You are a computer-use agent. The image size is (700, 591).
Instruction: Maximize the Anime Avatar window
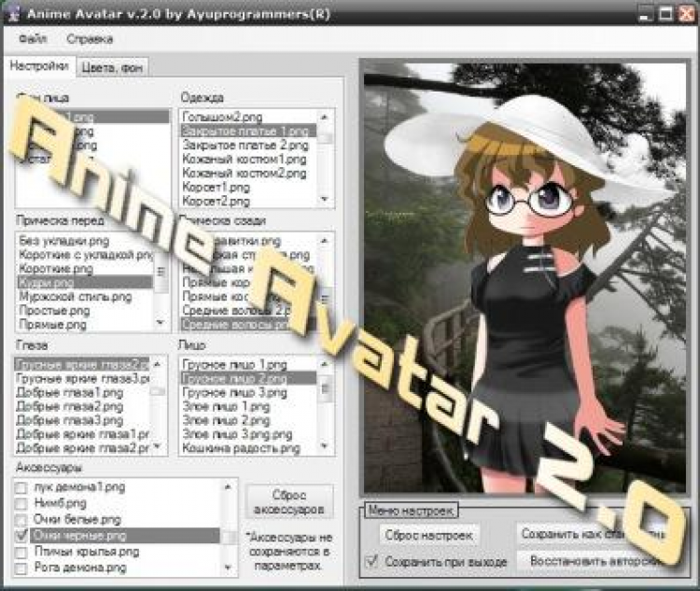(665, 14)
